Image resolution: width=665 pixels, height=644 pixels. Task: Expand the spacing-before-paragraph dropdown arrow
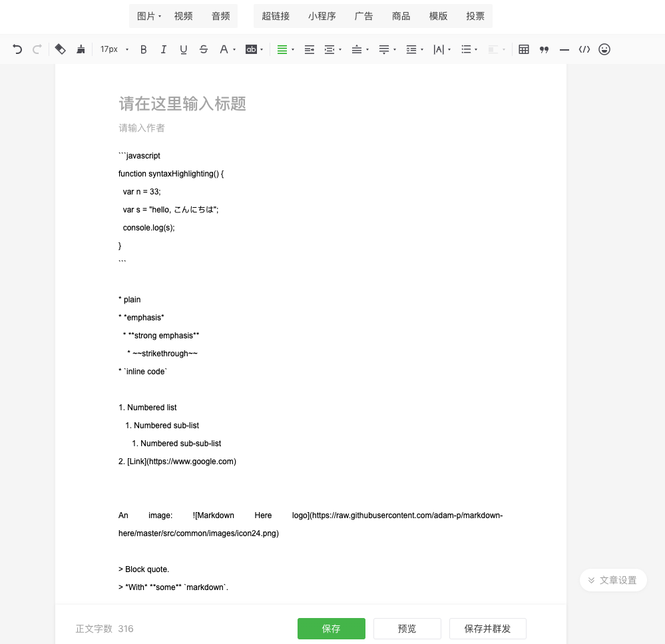coord(367,50)
